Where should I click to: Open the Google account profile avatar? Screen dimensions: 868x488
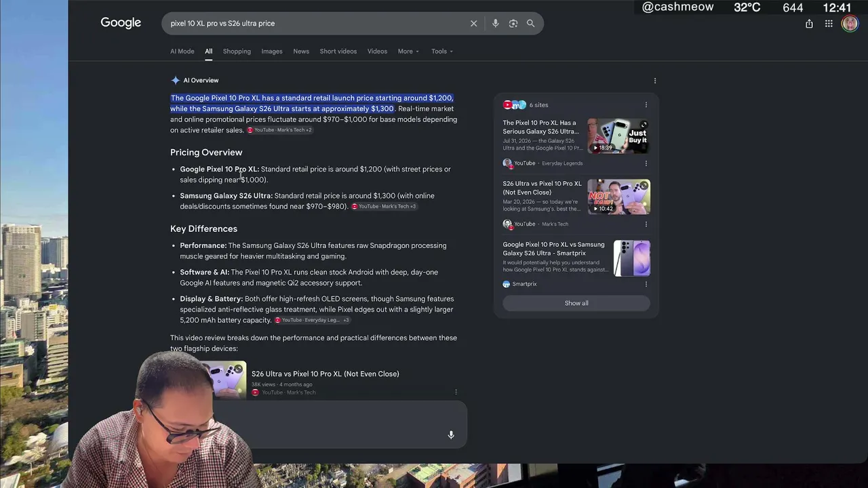click(x=850, y=24)
